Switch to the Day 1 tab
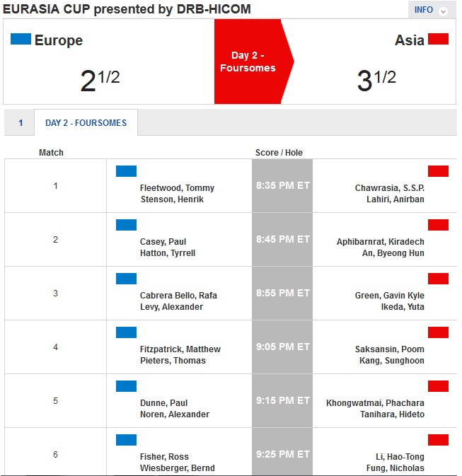This screenshot has width=462, height=476. (21, 123)
